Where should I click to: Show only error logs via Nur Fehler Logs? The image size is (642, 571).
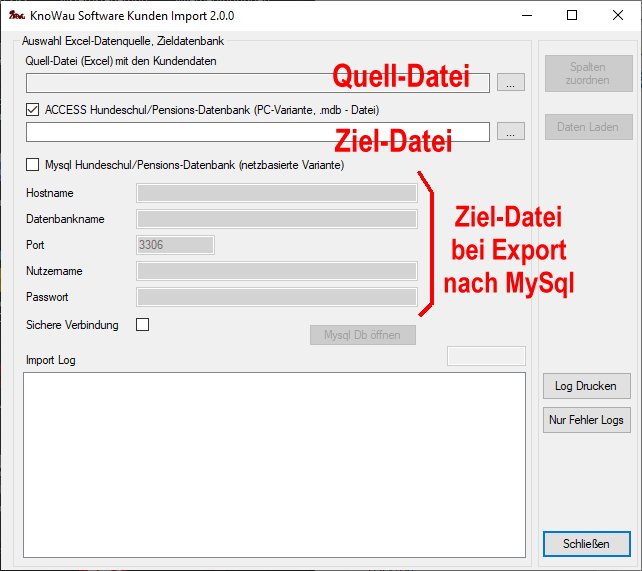(587, 420)
